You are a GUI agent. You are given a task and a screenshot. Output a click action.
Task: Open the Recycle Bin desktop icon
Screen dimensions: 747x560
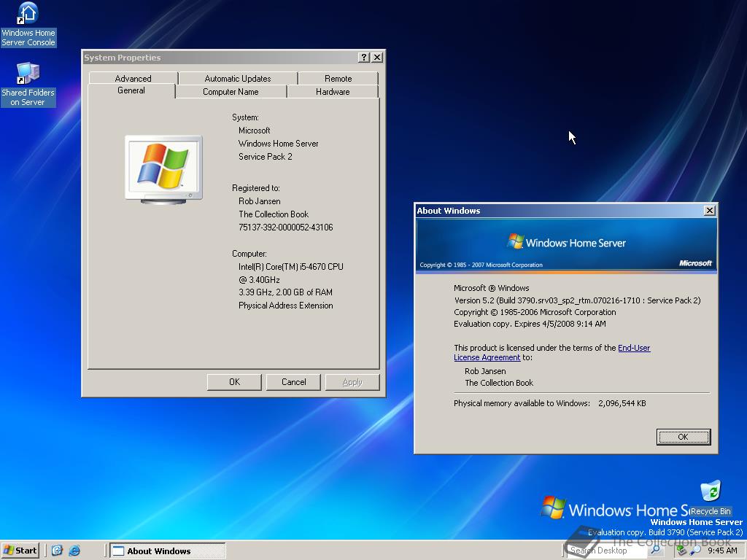(711, 498)
